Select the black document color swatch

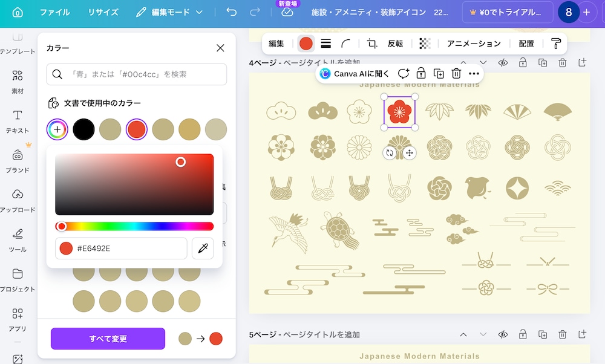pos(83,129)
